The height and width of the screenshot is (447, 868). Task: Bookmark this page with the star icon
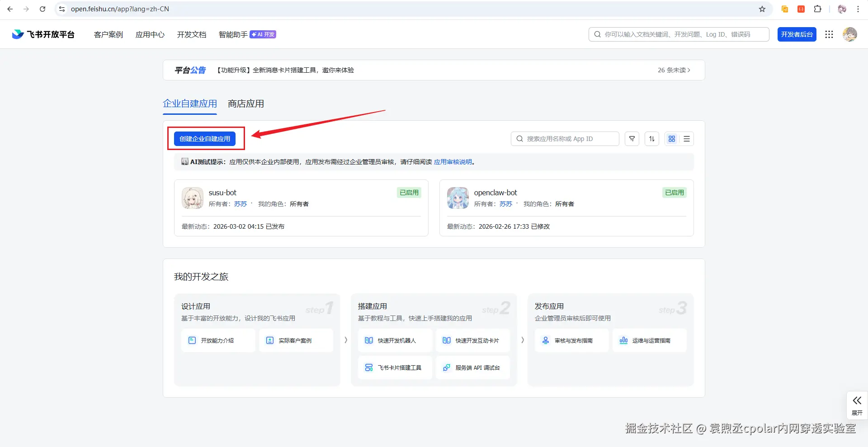click(x=762, y=9)
